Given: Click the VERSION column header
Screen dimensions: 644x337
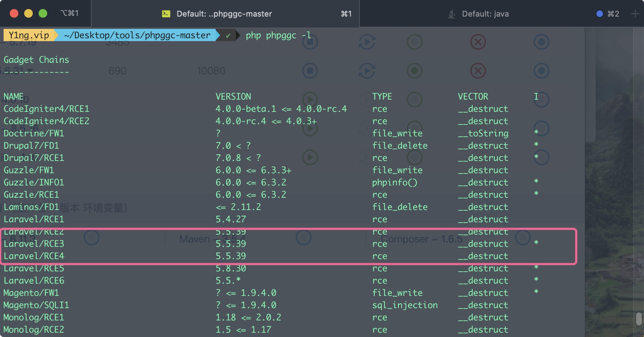Looking at the screenshot, I should coord(233,96).
